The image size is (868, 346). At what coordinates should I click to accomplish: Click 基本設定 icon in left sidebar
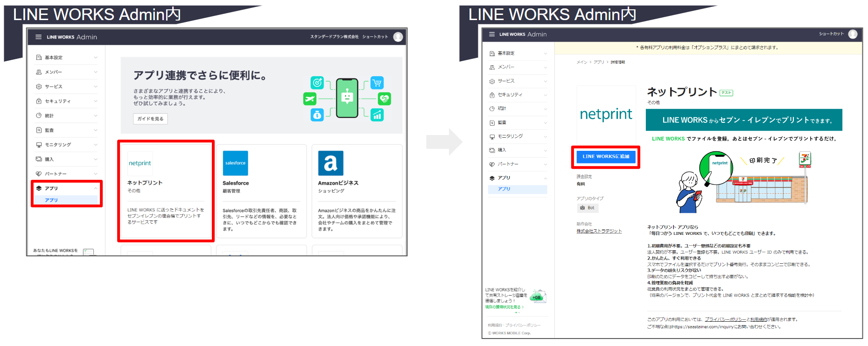coord(39,57)
